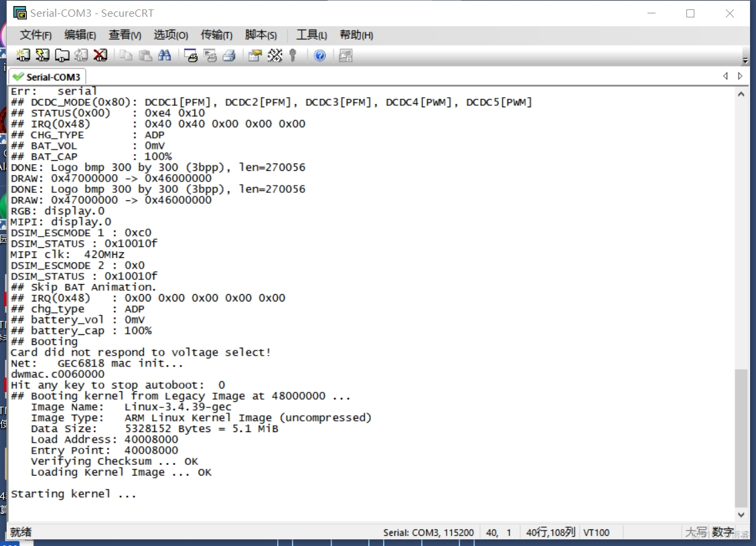Click the Public Key assistant key icon

[x=293, y=56]
